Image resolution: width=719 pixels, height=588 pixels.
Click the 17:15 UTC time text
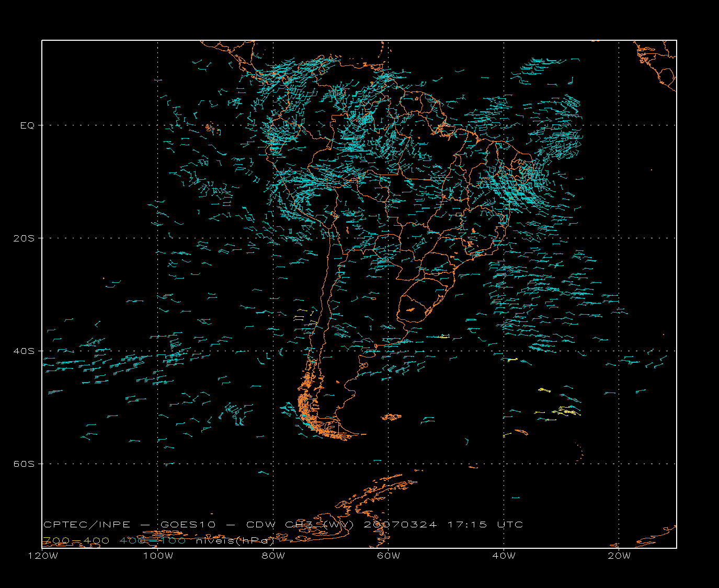click(x=485, y=524)
